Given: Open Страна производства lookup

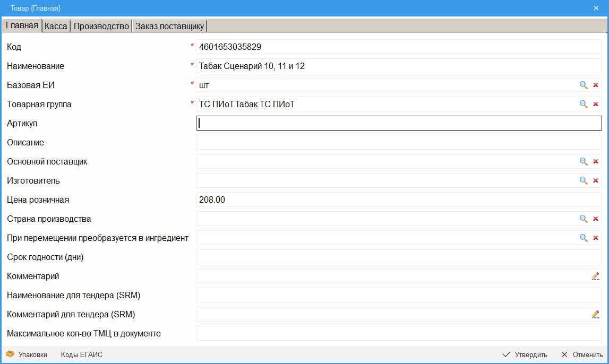Looking at the screenshot, I should pyautogui.click(x=583, y=219).
